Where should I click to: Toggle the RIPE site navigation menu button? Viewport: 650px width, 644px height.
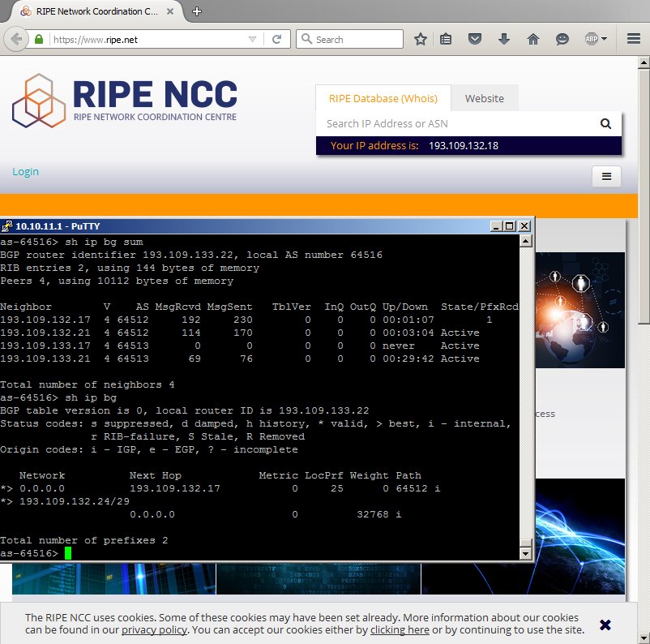click(x=606, y=177)
